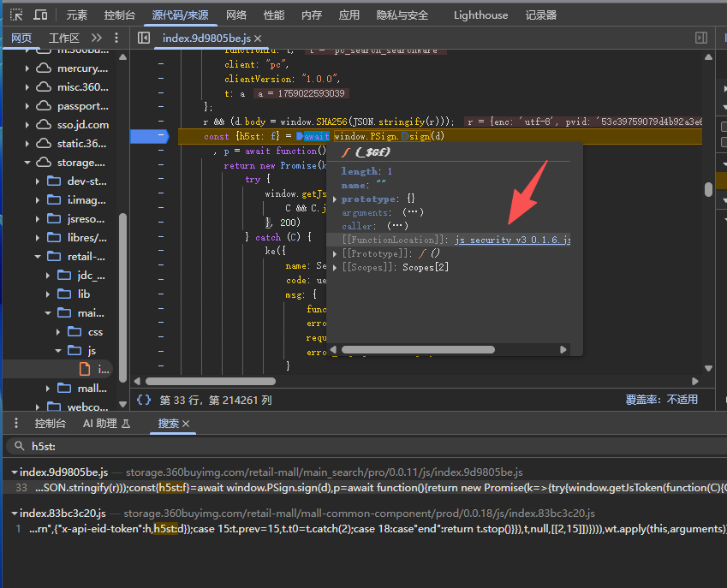727x588 pixels.
Task: Expand the mercury domain node
Action: [27, 68]
